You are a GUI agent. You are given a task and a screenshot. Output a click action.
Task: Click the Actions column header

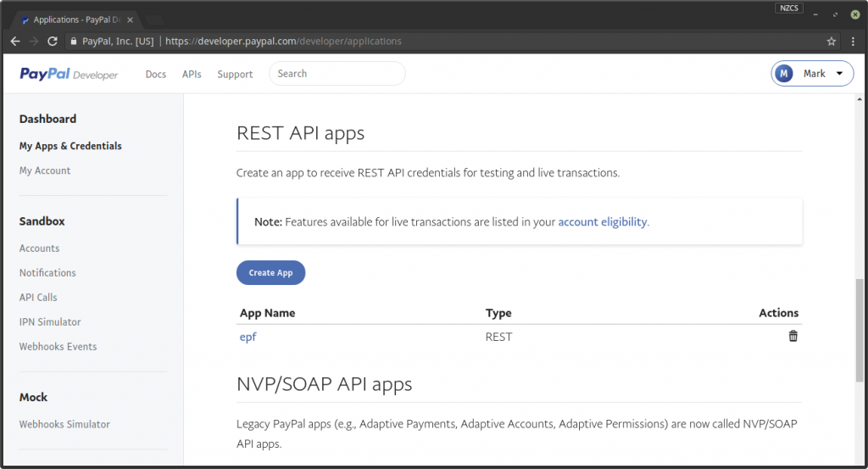coord(778,313)
